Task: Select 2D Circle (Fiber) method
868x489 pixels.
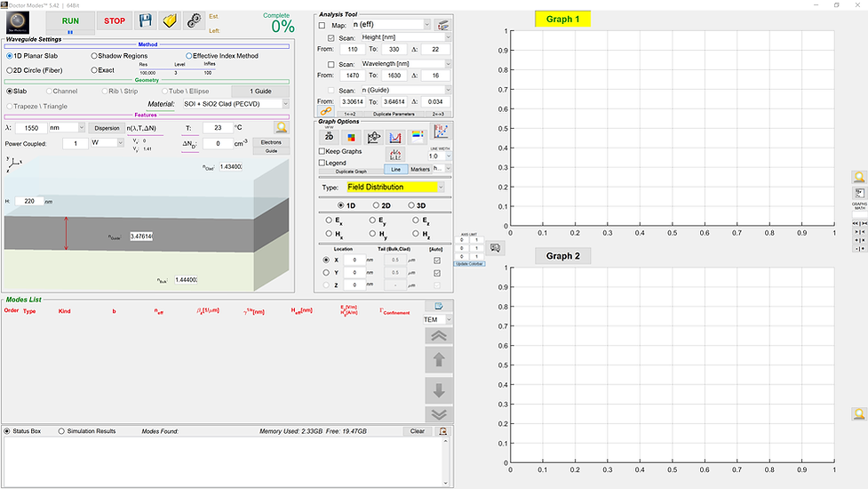Action: [10, 70]
